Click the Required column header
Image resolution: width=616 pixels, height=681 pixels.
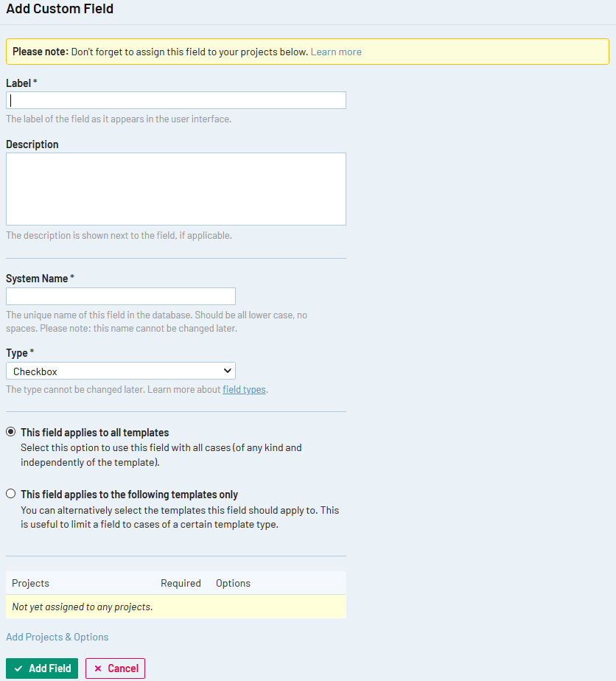181,583
